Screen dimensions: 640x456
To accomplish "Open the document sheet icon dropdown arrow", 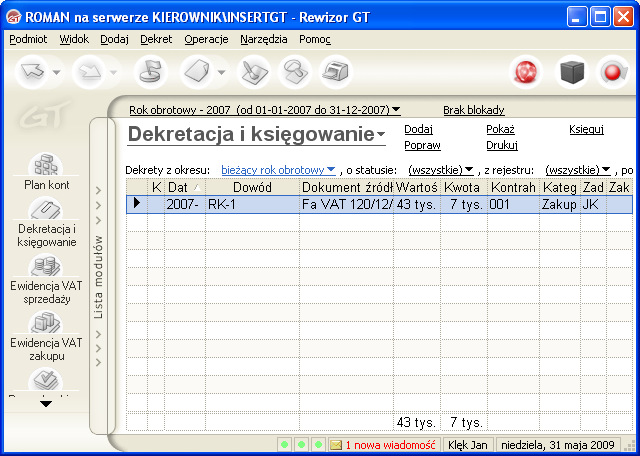I will point(222,73).
